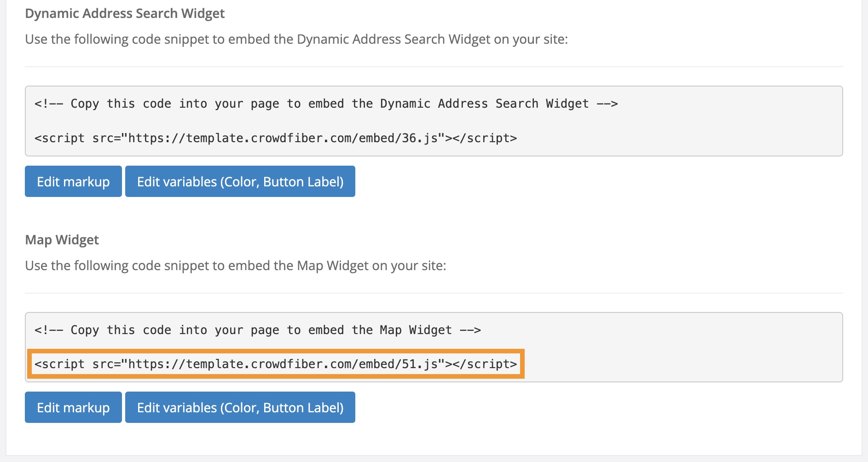868x462 pixels.
Task: Click the Dynamic Address Search embed instruction text
Action: pyautogui.click(x=296, y=40)
